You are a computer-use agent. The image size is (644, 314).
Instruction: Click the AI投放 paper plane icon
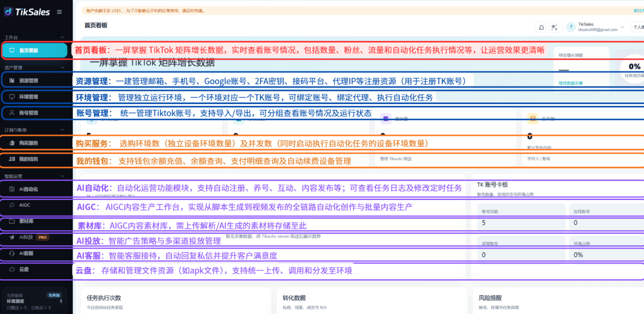click(11, 237)
